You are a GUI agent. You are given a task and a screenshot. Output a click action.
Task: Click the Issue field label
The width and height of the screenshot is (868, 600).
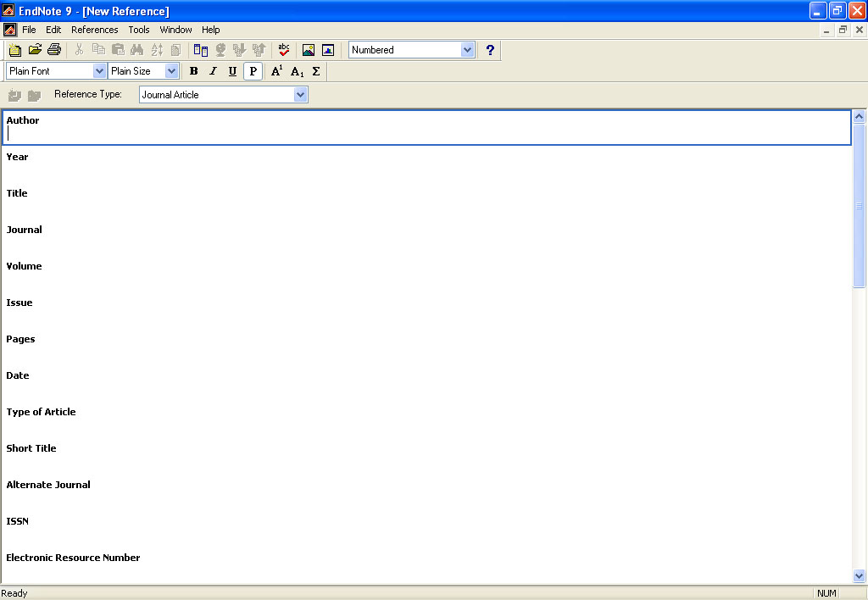pos(19,303)
